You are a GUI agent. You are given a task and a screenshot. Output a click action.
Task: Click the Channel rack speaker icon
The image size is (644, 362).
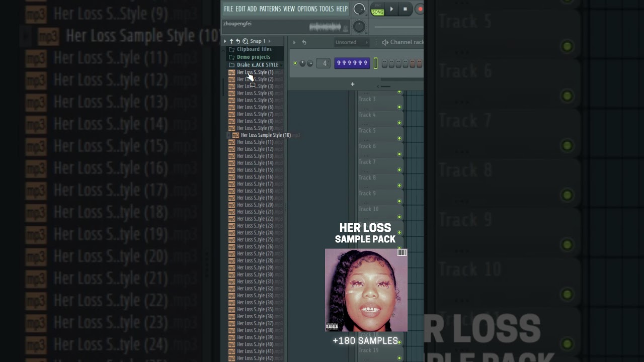pyautogui.click(x=385, y=42)
